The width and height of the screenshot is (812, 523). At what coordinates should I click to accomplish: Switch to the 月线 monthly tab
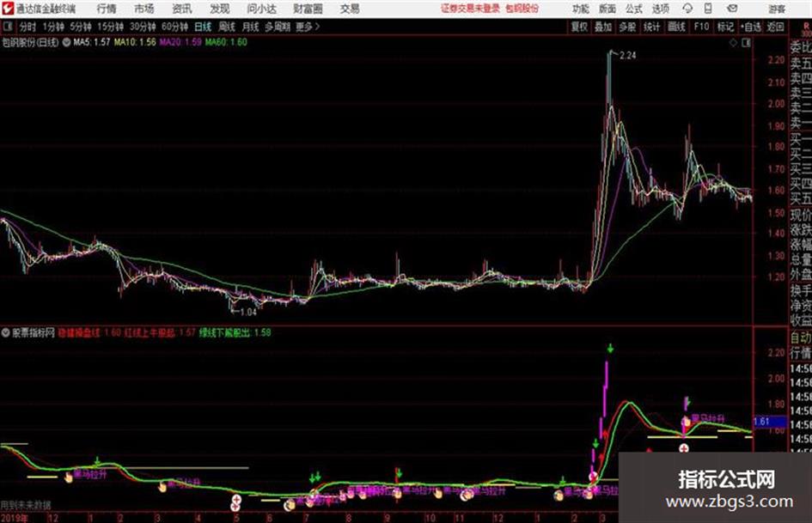click(251, 27)
